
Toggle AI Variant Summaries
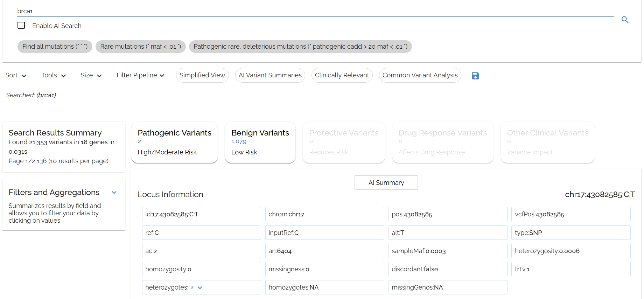pyautogui.click(x=270, y=75)
